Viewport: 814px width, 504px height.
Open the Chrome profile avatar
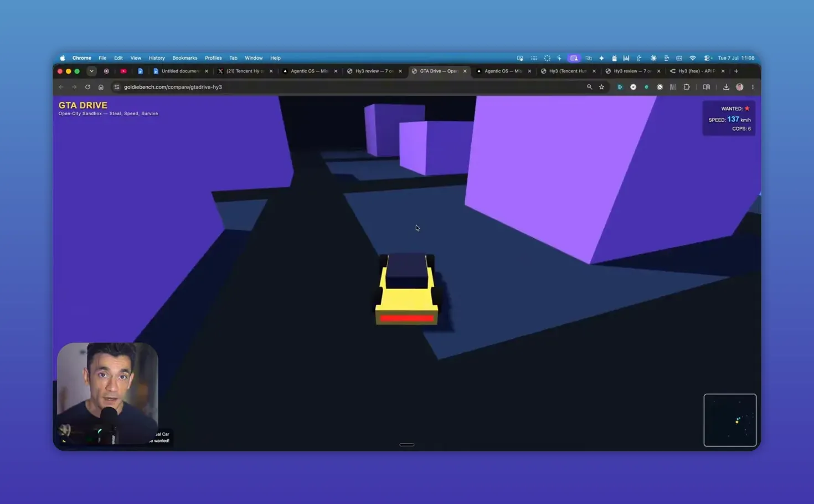740,87
